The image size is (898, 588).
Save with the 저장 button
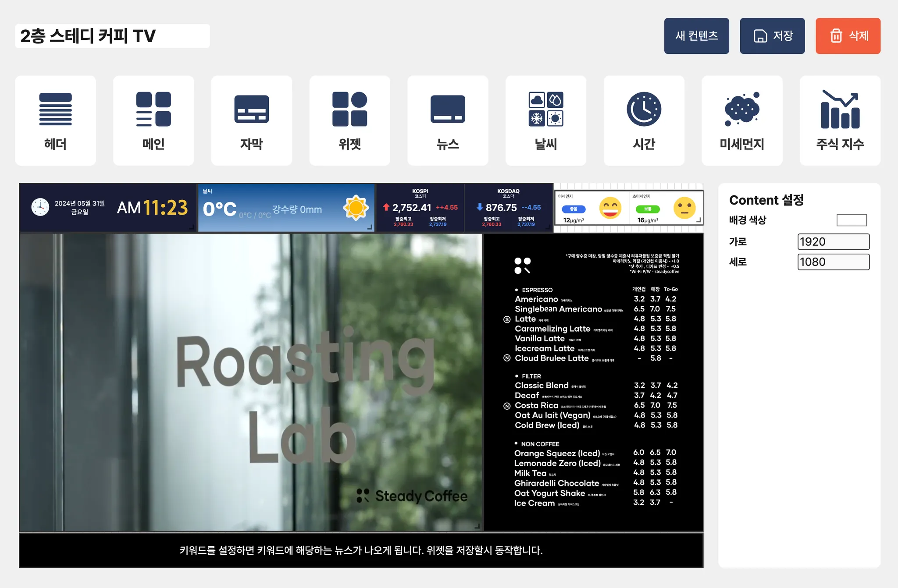pos(772,36)
